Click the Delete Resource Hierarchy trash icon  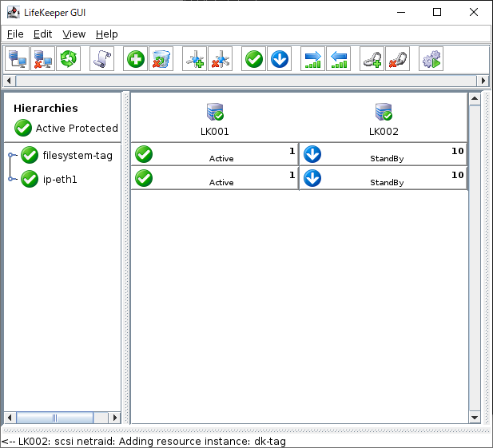point(161,59)
